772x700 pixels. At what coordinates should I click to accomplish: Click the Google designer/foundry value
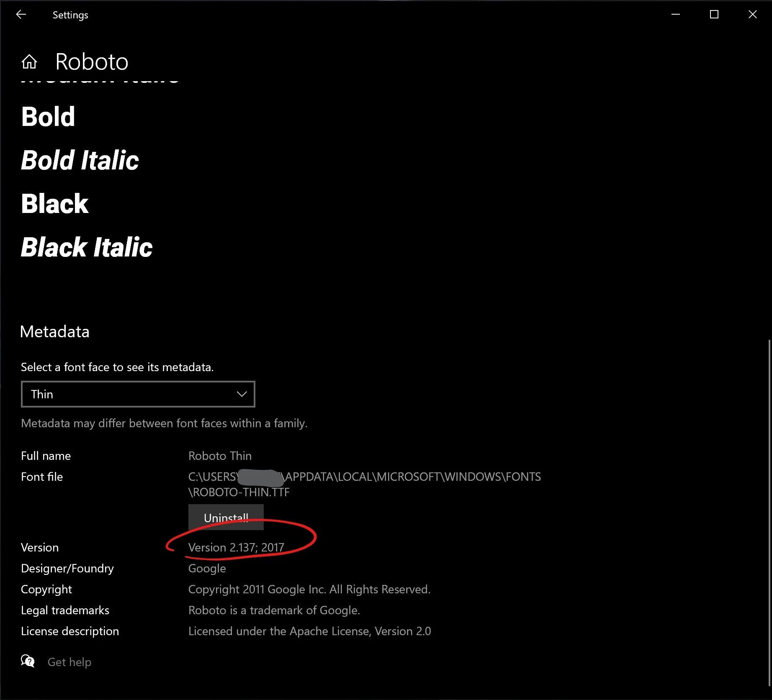(207, 568)
